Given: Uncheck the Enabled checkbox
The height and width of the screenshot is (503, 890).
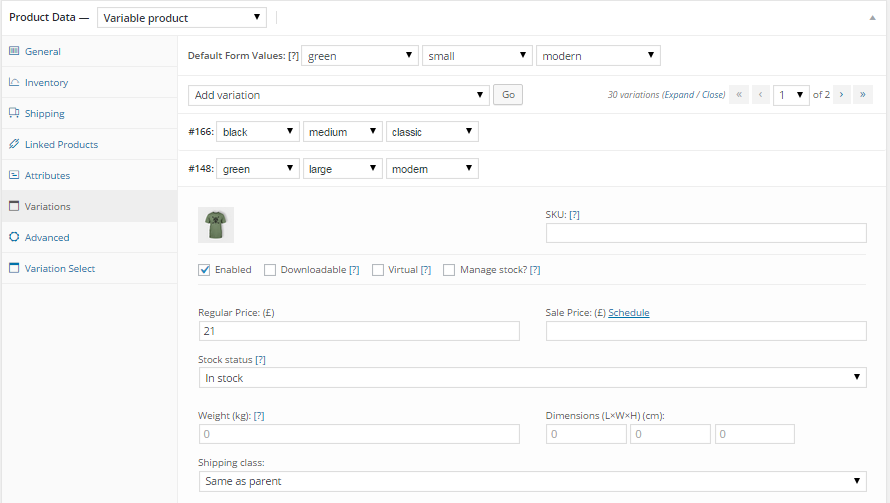Looking at the screenshot, I should 205,270.
